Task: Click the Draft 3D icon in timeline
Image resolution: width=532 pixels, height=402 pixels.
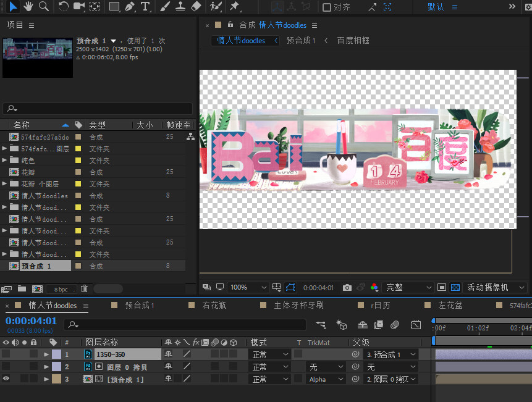Action: [x=341, y=325]
